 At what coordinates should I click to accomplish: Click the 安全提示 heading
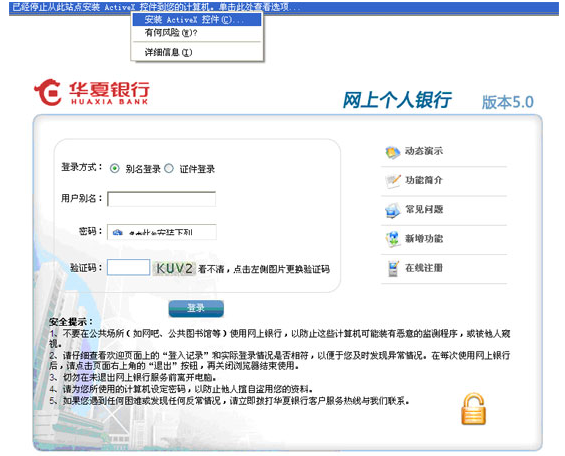71,322
